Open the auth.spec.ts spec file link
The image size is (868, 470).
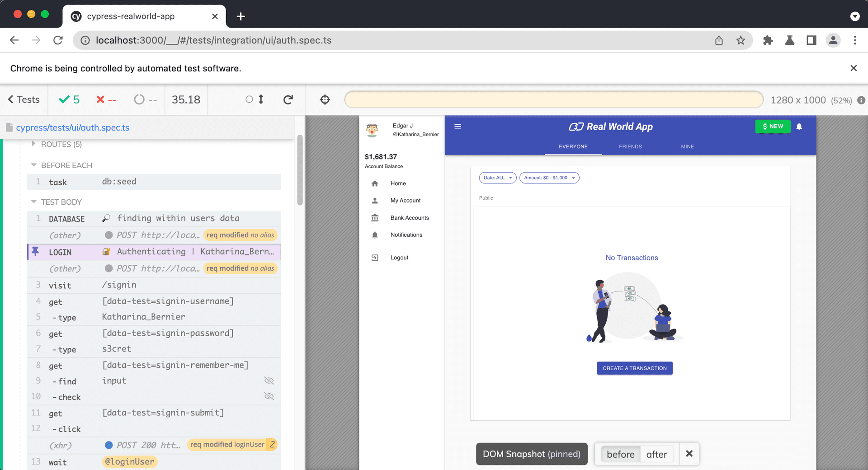point(74,127)
